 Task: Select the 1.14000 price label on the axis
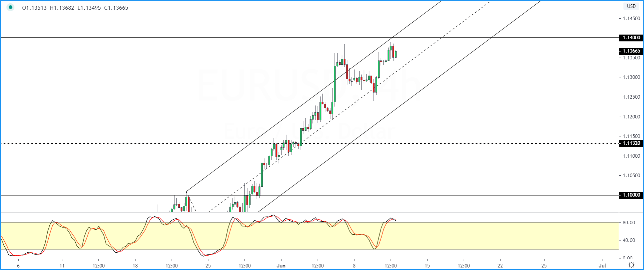[630, 37]
